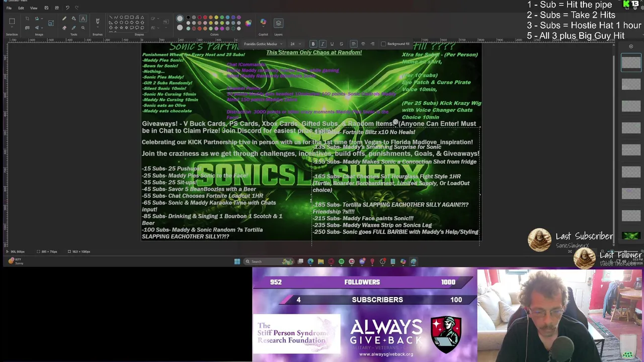
Task: Toggle Italic text formatting
Action: click(x=323, y=44)
